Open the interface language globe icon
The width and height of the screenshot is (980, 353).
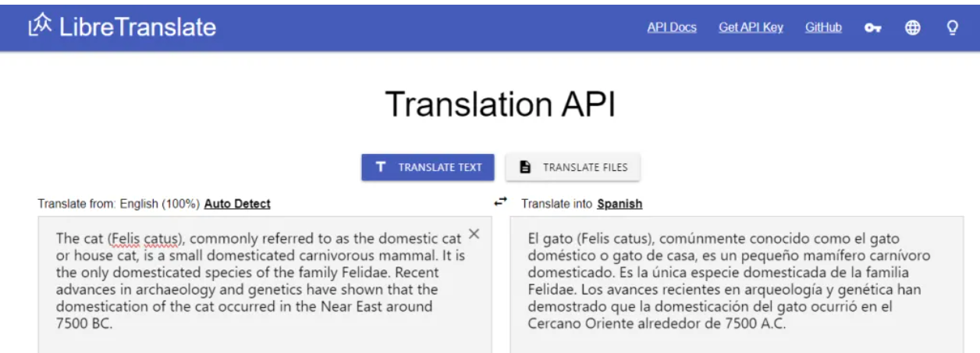(x=912, y=28)
